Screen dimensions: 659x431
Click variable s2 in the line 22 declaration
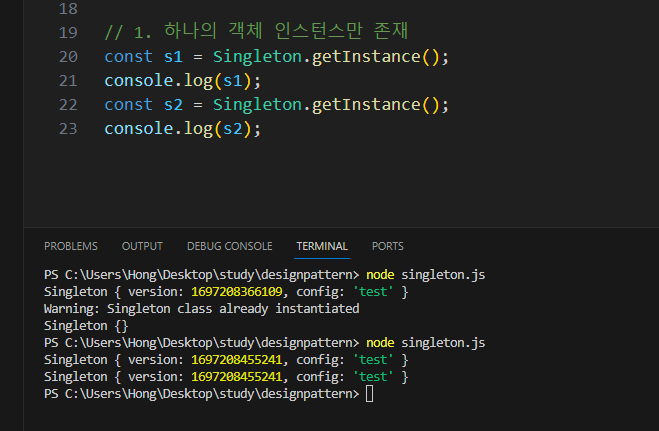tap(173, 105)
